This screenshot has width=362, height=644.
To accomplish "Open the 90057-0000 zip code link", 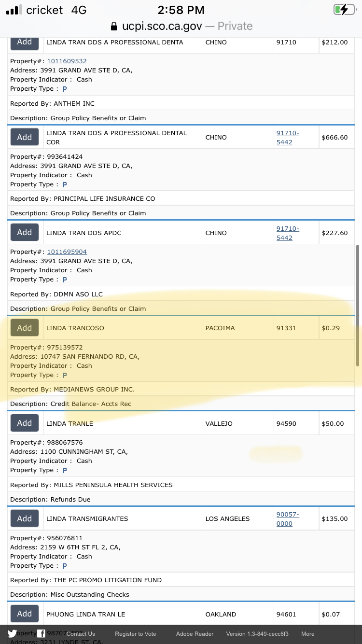I will (288, 519).
